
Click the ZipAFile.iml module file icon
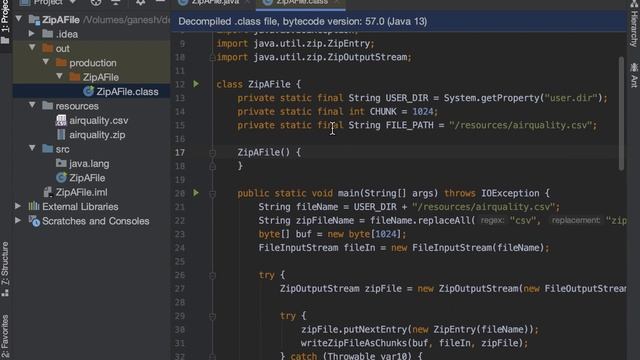(x=47, y=192)
